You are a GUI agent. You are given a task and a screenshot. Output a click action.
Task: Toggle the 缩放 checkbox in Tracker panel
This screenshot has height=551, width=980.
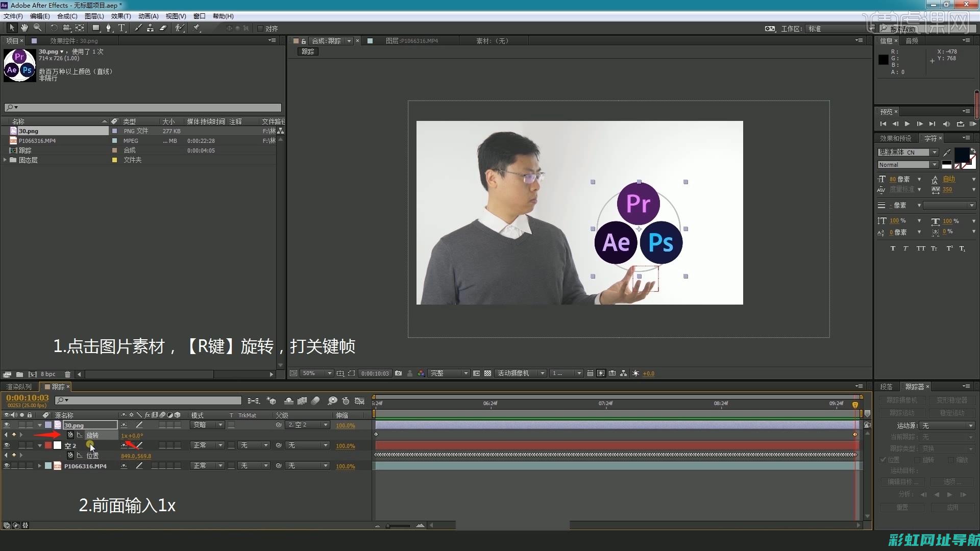951,460
